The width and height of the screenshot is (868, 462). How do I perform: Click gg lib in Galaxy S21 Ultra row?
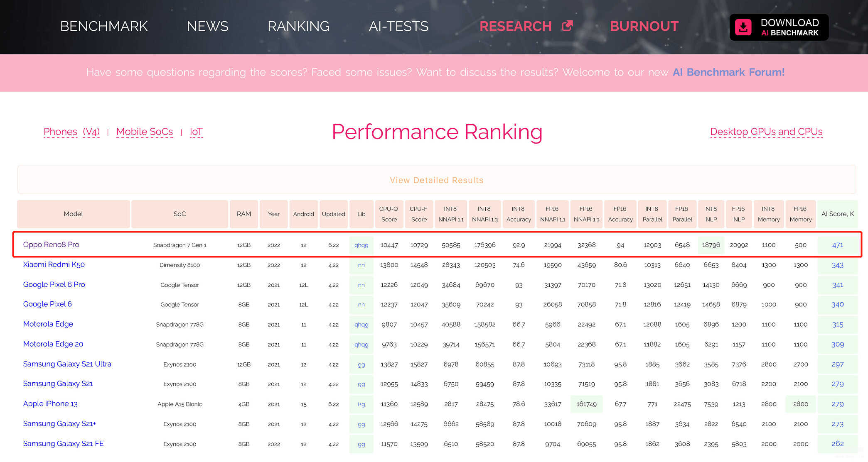361,364
